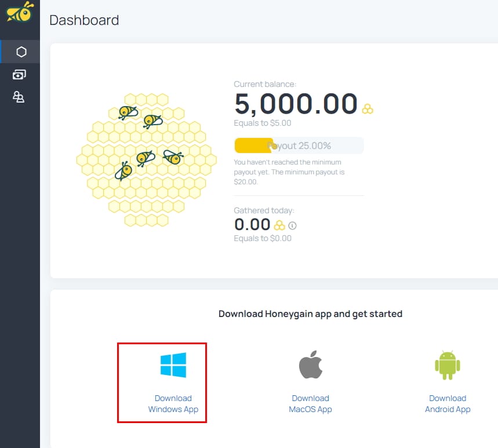Click the honeycomb credit icon beside 5,000.00
The image size is (498, 448).
coord(368,109)
